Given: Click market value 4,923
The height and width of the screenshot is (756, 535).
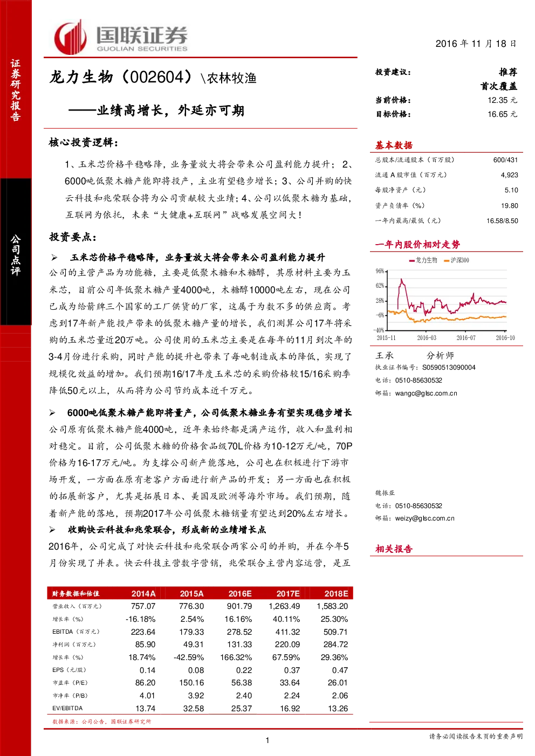Looking at the screenshot, I should (509, 175).
